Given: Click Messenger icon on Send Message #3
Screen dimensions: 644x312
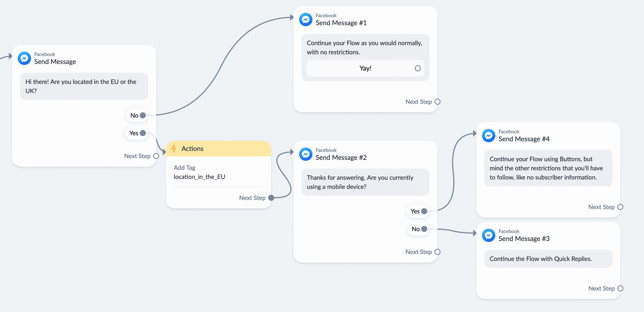Looking at the screenshot, I should click(x=489, y=235).
